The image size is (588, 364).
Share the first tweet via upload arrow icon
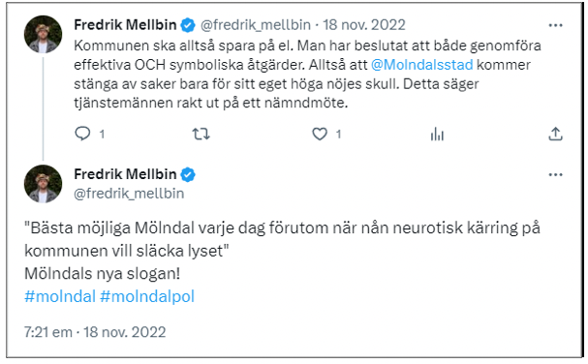point(555,134)
